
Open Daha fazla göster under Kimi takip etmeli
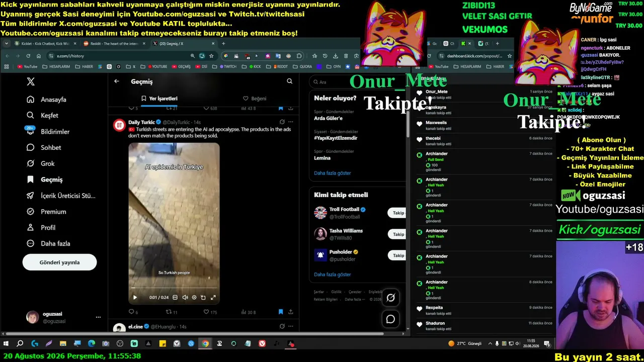click(x=333, y=275)
